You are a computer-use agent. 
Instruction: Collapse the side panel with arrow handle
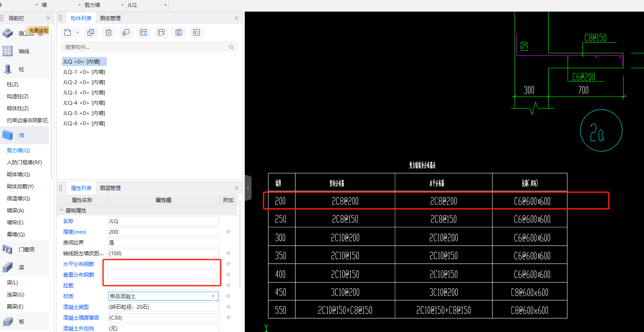click(x=248, y=188)
